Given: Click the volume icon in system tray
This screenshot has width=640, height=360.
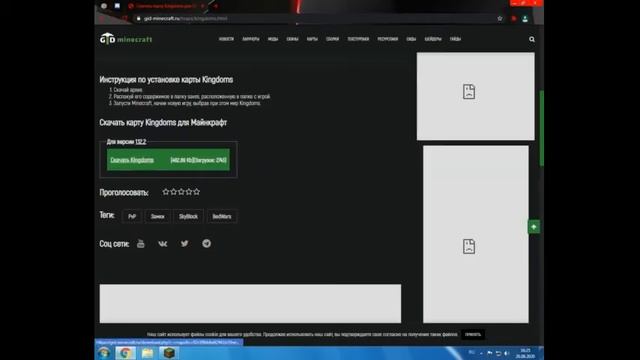Looking at the screenshot, I should tap(506, 353).
